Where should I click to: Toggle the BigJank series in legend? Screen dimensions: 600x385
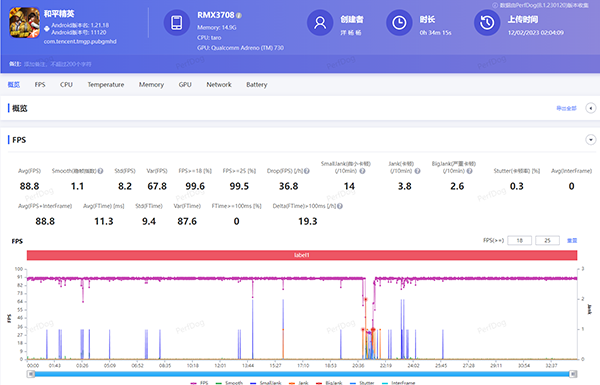(x=329, y=383)
